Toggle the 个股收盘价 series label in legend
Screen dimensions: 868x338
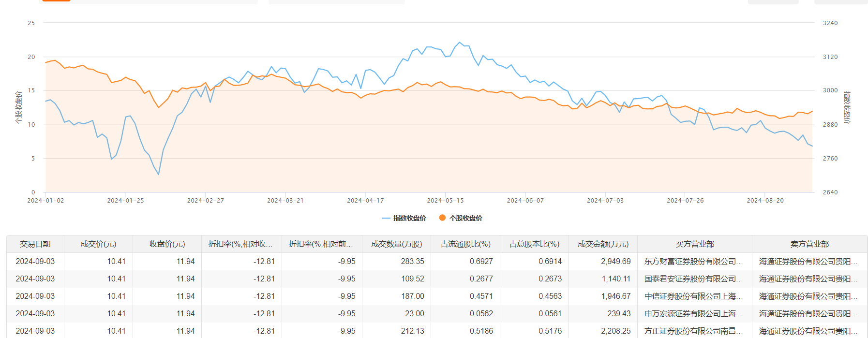[x=465, y=218]
